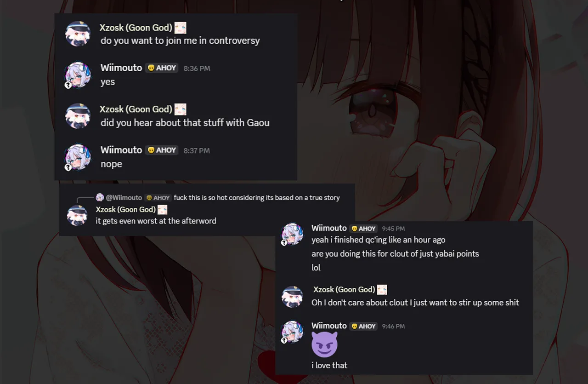Open Wiimouto's avatar at the 9:45 PM message
Screen dimensions: 588x384
tap(292, 234)
